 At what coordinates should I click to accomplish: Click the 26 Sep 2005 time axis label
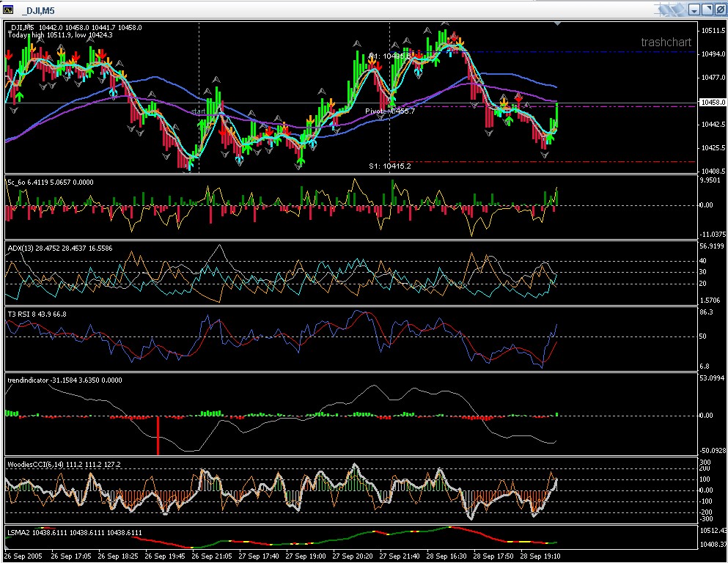(23, 556)
